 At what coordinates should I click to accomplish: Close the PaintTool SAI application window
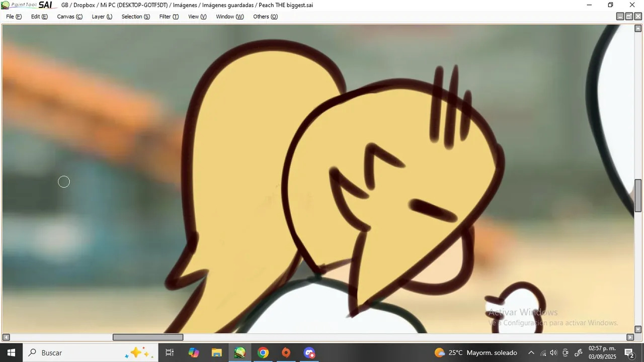click(x=632, y=5)
